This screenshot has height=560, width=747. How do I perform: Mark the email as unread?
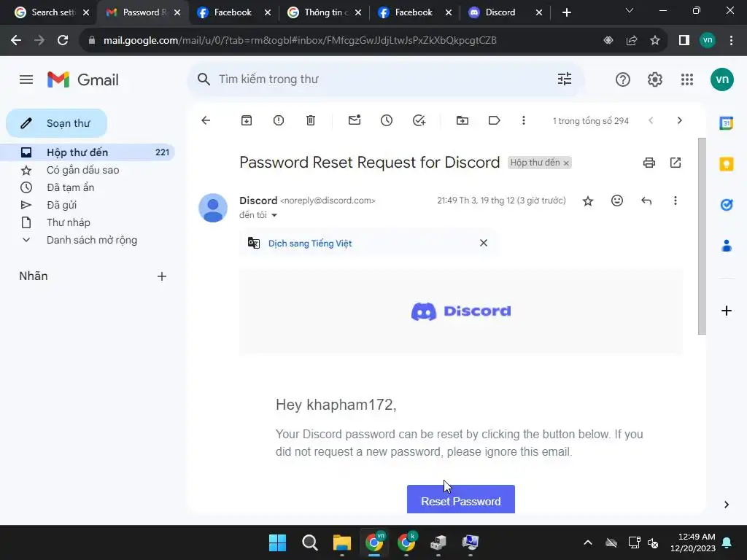[x=355, y=120]
